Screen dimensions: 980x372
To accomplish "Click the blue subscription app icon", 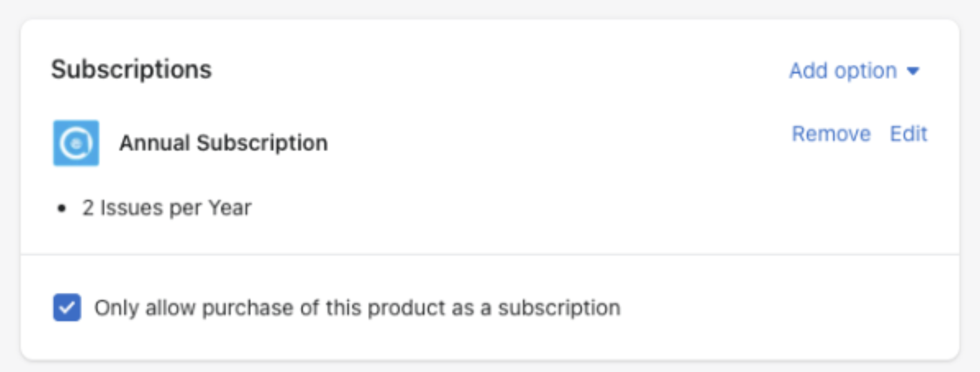I will [76, 143].
